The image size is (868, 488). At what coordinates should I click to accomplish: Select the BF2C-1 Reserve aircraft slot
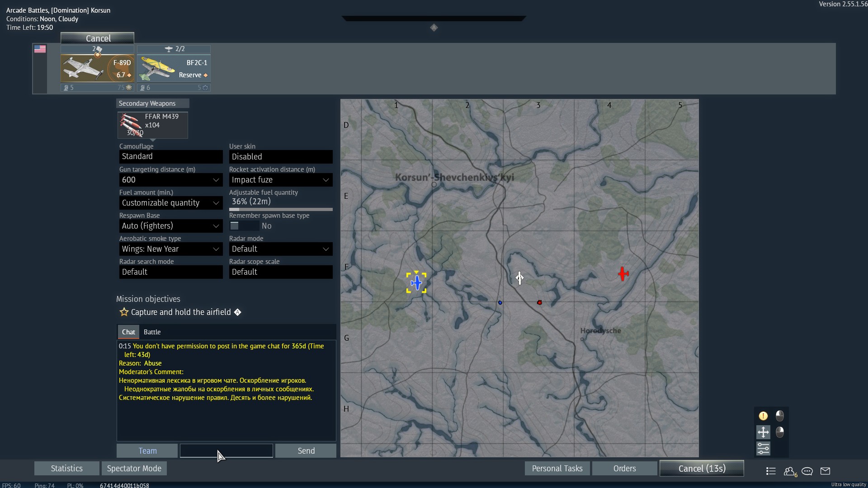(174, 68)
